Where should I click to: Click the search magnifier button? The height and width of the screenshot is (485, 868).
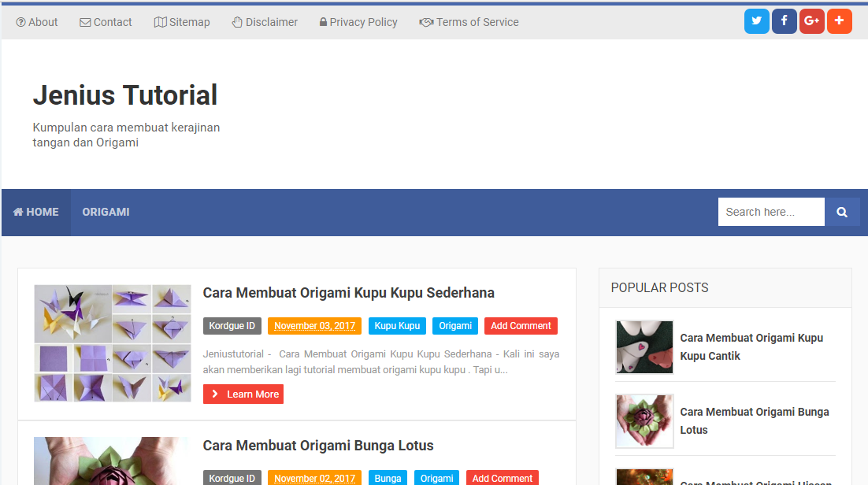coord(842,212)
